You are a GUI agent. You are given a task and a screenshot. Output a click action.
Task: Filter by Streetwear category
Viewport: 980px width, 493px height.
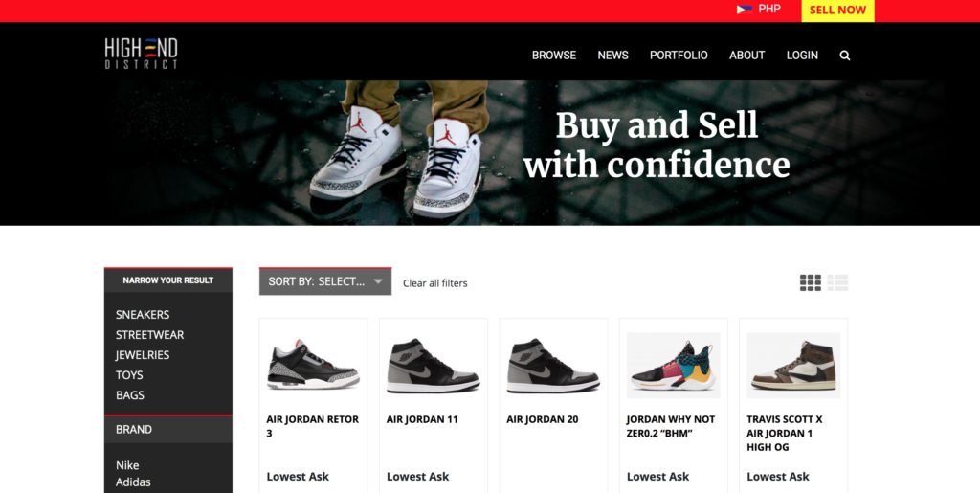coord(149,334)
